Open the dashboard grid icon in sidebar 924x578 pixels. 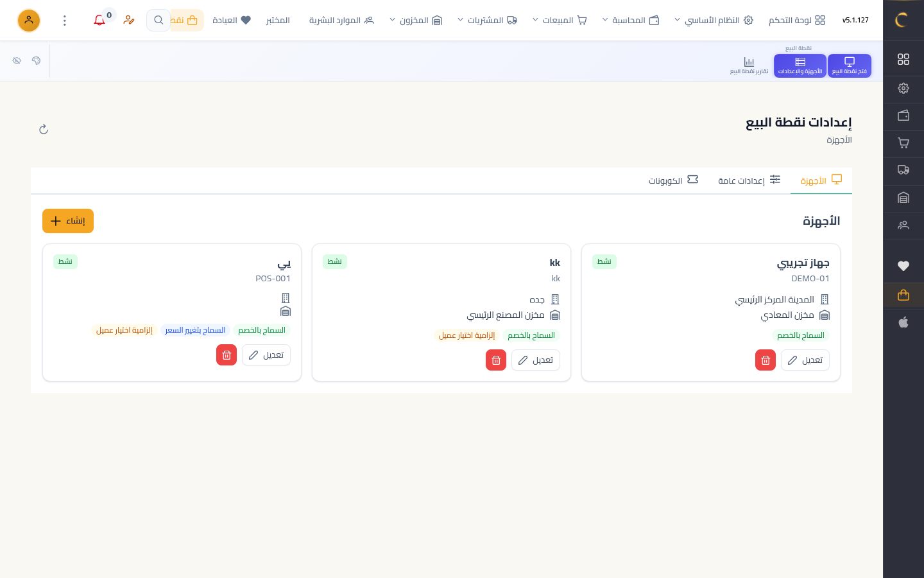point(903,59)
